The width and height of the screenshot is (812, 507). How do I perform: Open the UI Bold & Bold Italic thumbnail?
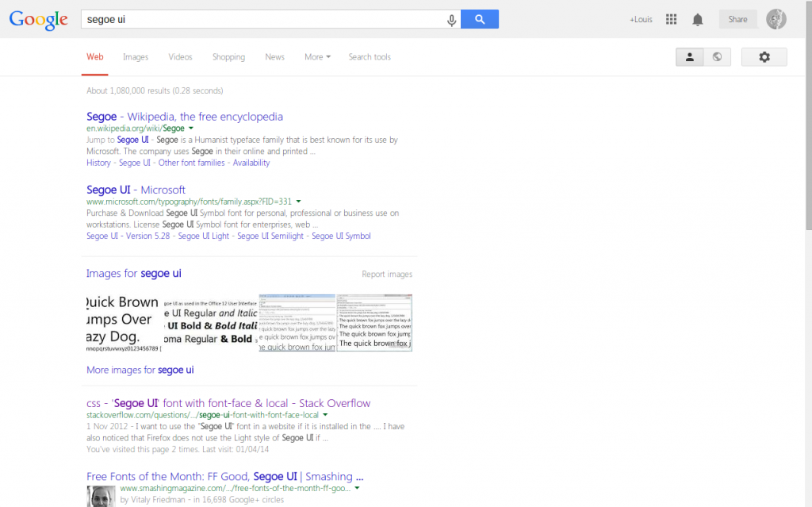click(x=211, y=323)
